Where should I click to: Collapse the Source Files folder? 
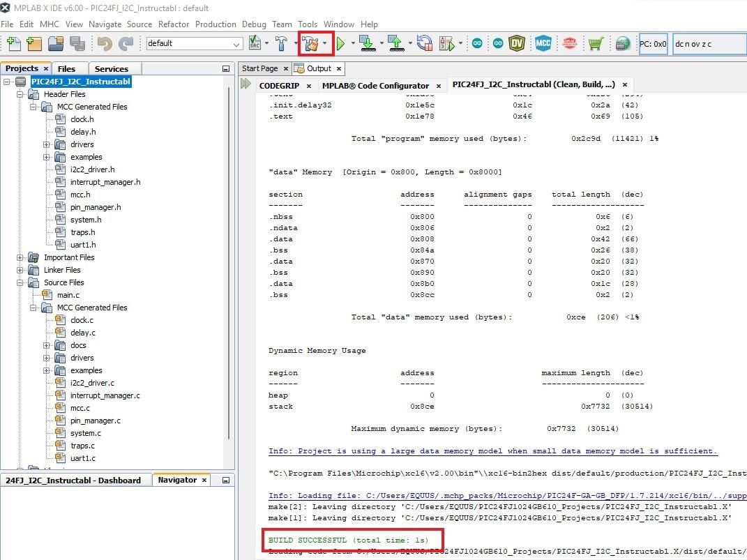(x=20, y=283)
